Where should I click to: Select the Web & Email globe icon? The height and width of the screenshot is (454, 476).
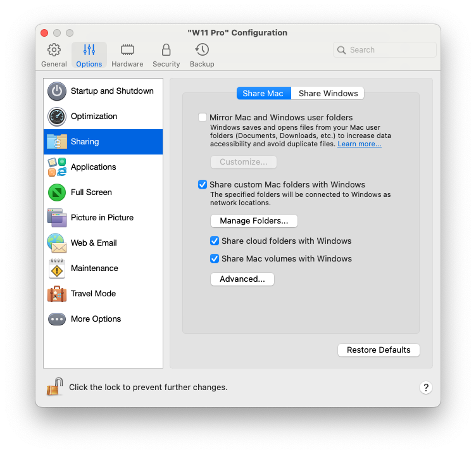click(57, 243)
